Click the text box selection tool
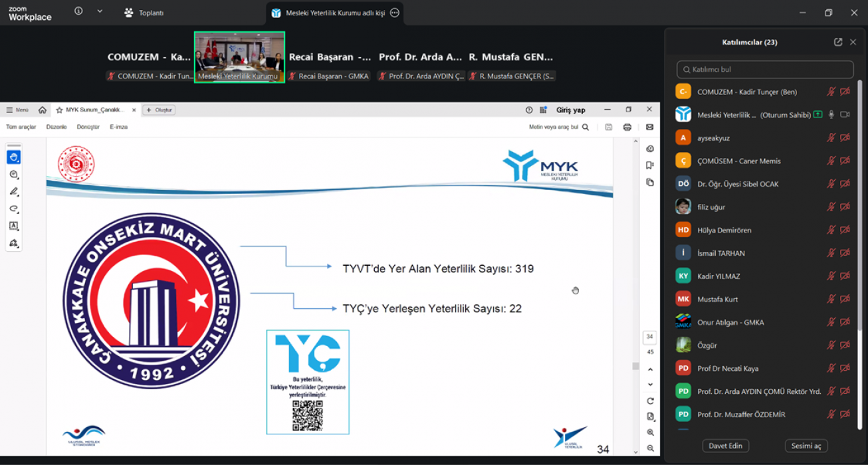Viewport: 868px width, 465px height. pos(13,226)
